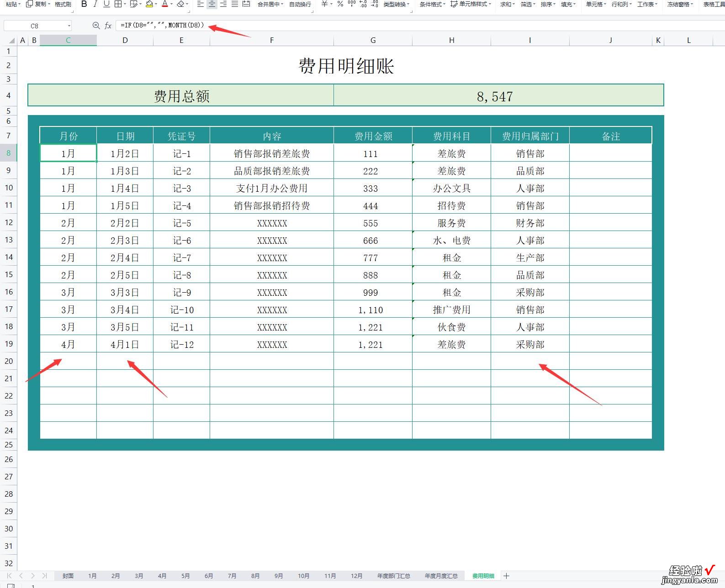Apply percent style format
Viewport: 725px width, 588px height.
pyautogui.click(x=340, y=4)
